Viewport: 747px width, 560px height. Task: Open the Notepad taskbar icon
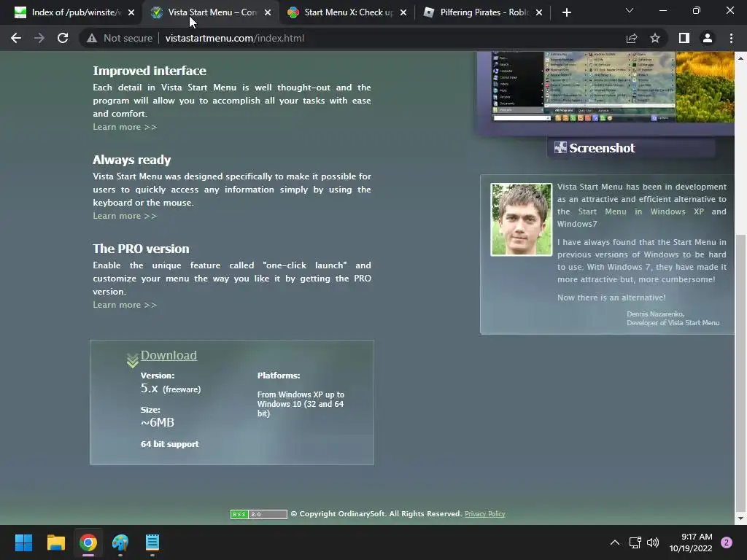152,542
